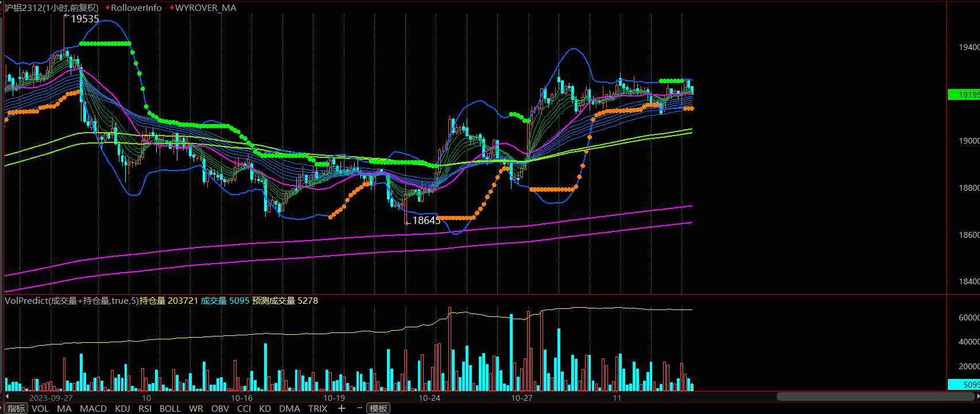Click the green 19195 current price tag

point(963,94)
